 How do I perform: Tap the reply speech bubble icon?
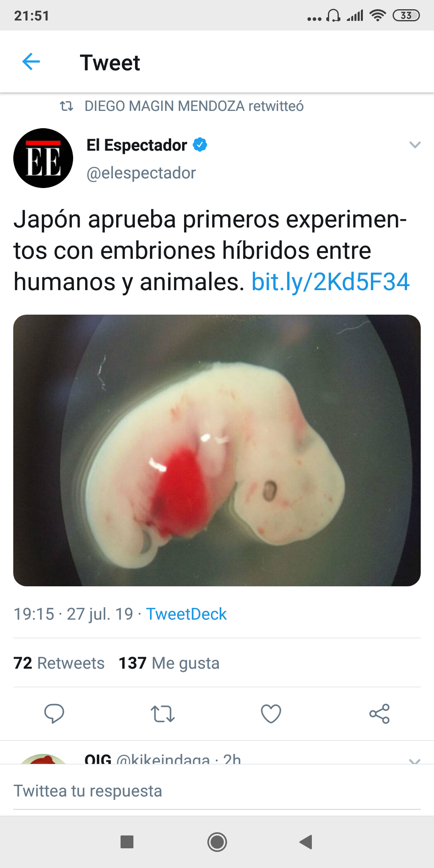click(54, 714)
